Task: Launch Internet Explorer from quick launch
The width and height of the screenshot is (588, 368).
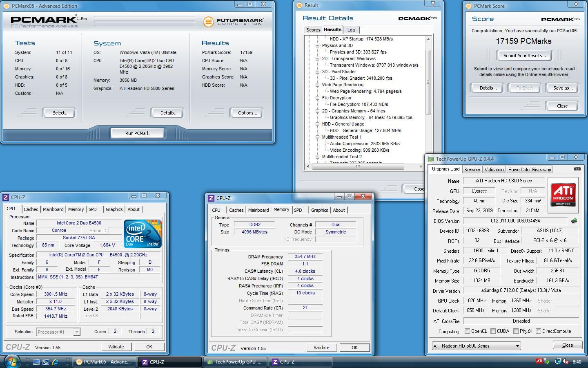Action: 55,362
